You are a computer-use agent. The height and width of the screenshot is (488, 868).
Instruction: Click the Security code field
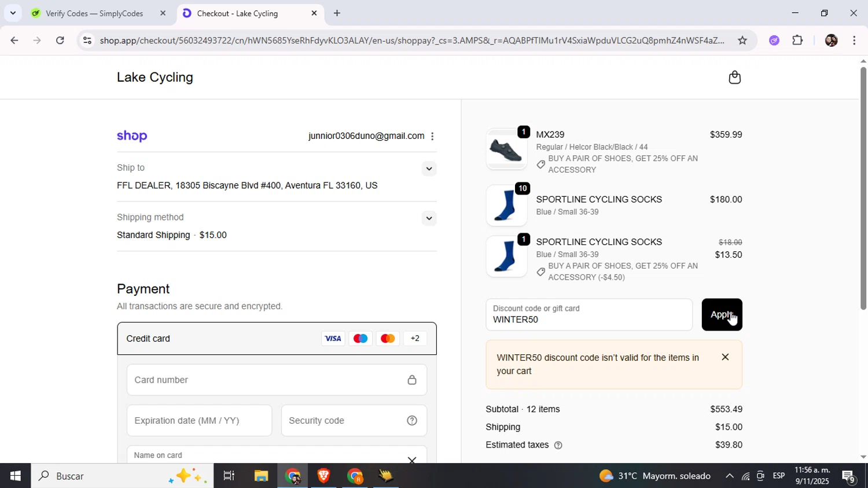click(x=354, y=421)
